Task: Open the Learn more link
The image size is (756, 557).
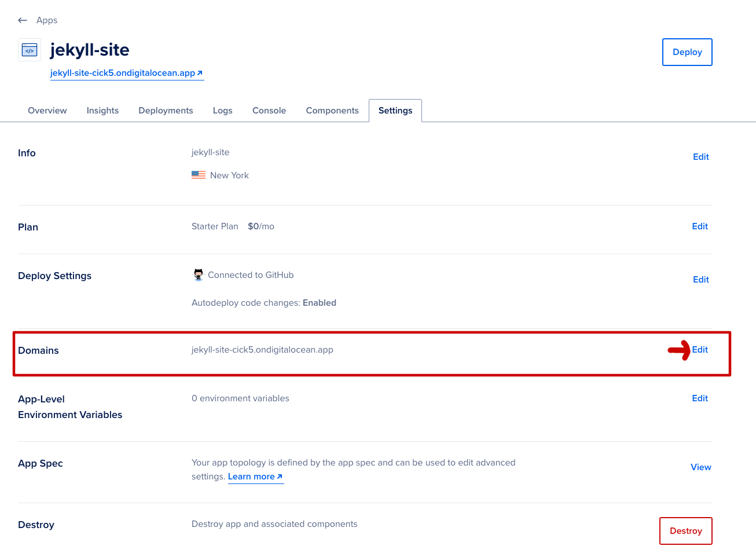Action: point(255,477)
